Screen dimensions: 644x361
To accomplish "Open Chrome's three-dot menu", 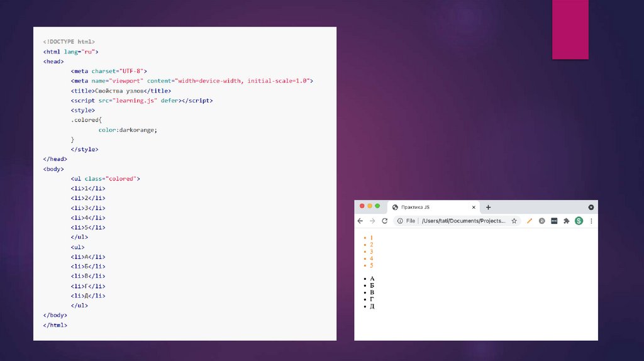I will pos(591,221).
